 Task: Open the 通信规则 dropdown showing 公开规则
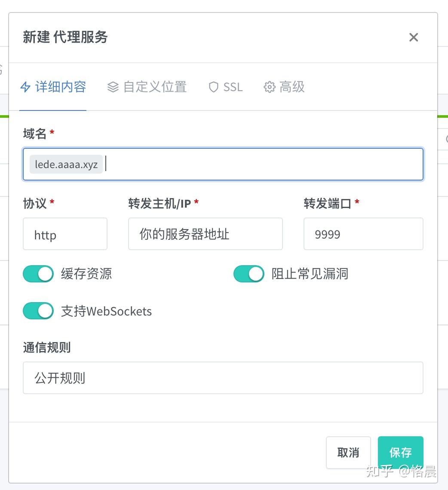click(x=223, y=378)
